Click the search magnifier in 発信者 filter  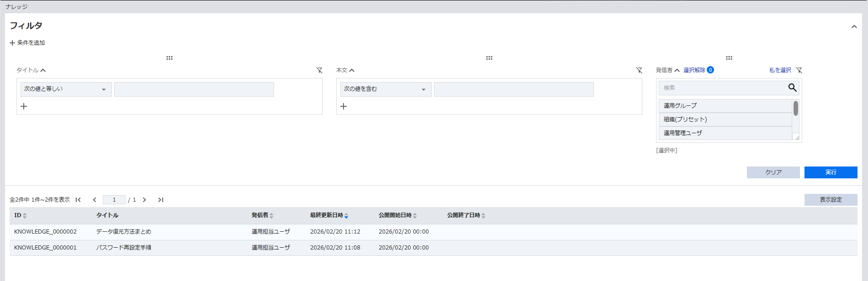pos(792,88)
